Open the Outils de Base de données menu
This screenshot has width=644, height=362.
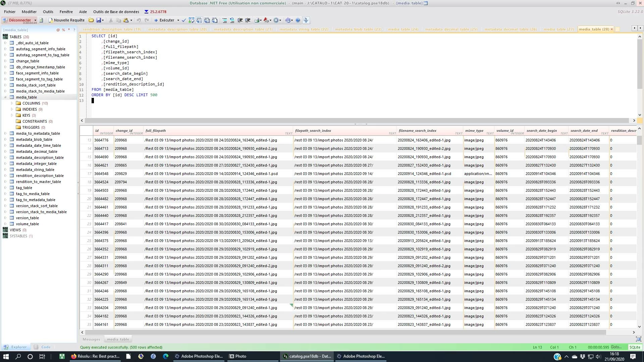coord(116,12)
